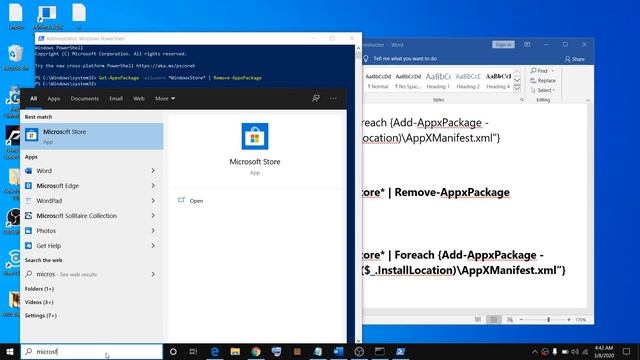Switch Word to Read Mode view
The width and height of the screenshot is (640, 360).
click(x=478, y=320)
